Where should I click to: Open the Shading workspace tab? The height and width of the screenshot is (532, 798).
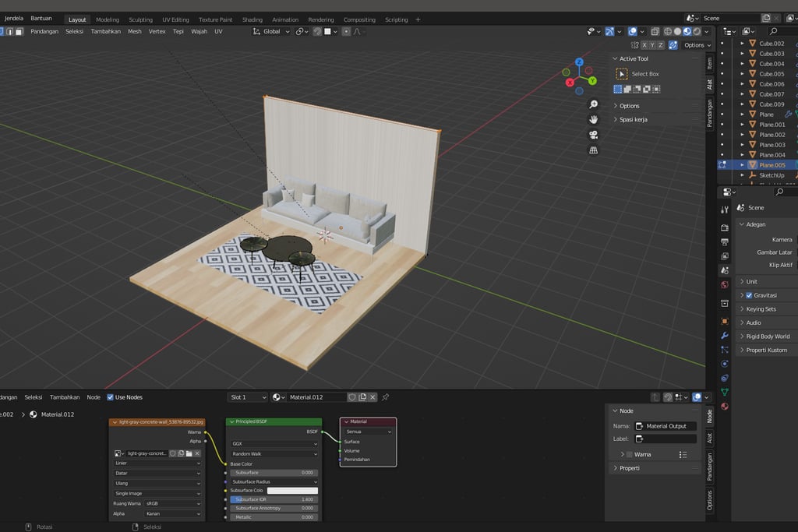tap(252, 19)
